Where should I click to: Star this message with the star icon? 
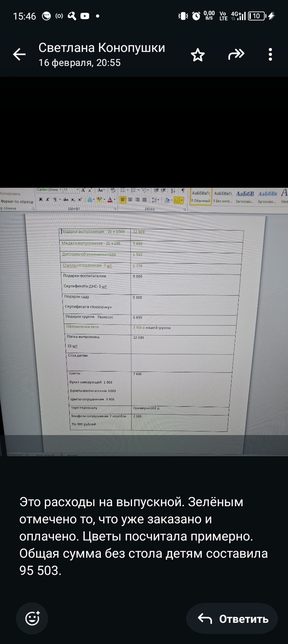coord(198,55)
